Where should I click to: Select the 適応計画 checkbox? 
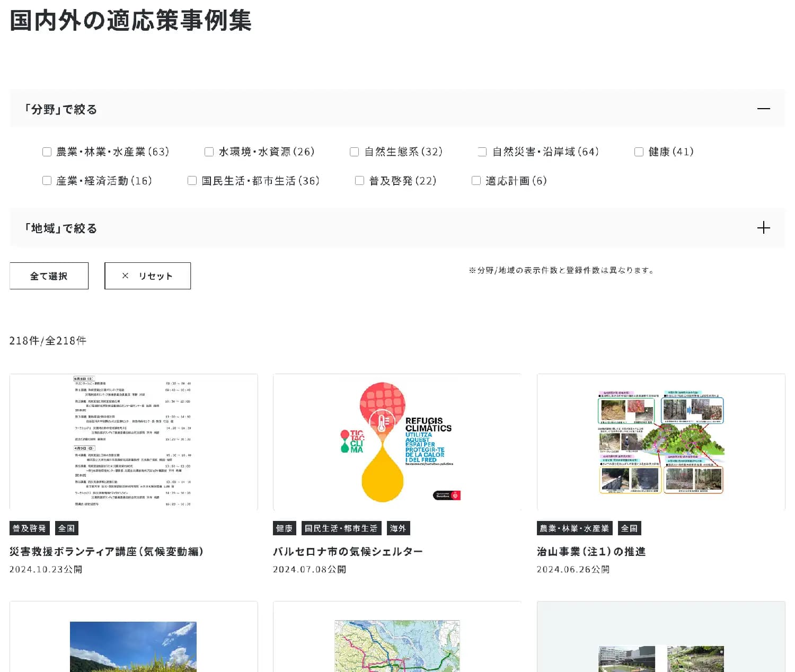tap(476, 181)
